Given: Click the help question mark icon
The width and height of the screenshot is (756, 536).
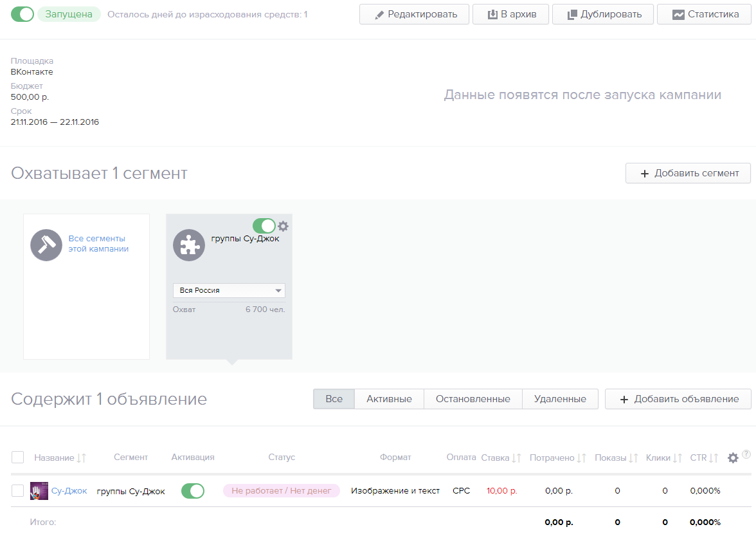Looking at the screenshot, I should click(x=746, y=454).
